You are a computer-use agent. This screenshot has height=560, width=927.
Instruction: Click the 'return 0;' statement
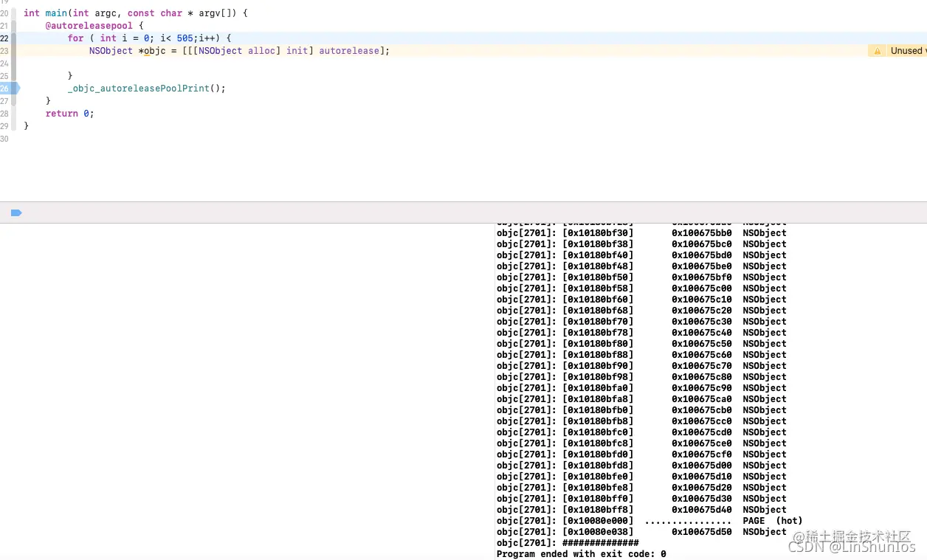click(70, 114)
